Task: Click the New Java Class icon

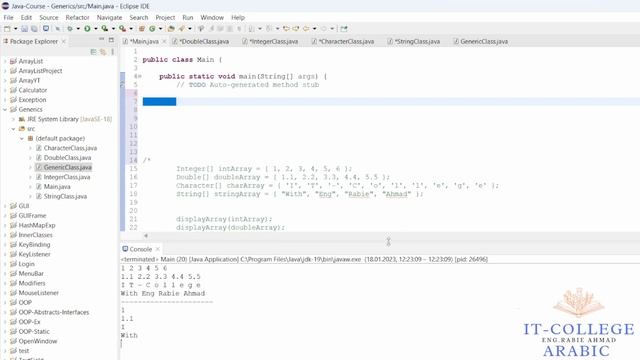Action: click(152, 29)
